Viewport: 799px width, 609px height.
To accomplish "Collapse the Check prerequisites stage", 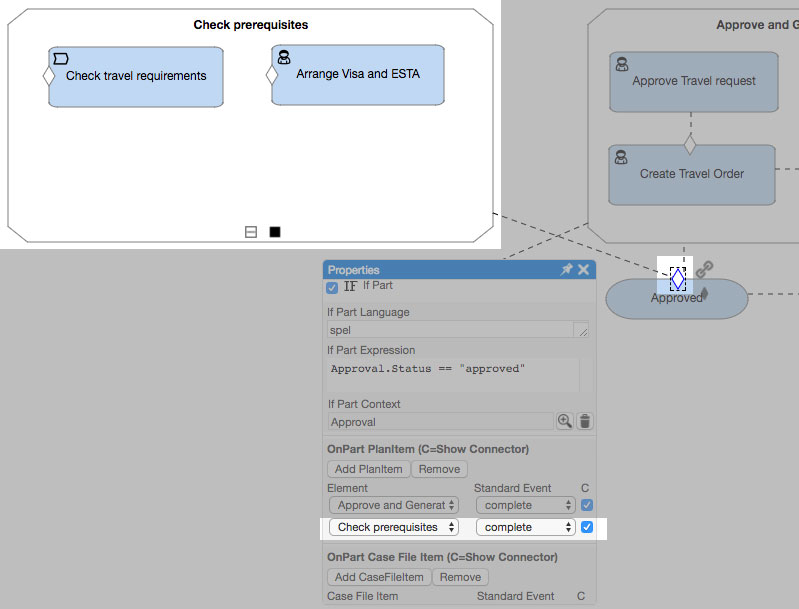I will point(251,232).
